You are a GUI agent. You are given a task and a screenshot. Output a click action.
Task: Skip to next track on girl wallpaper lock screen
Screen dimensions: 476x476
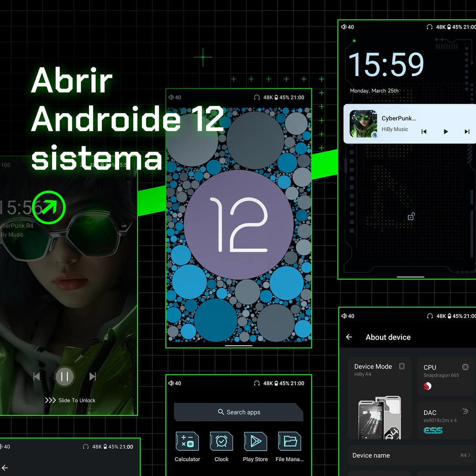click(x=93, y=376)
